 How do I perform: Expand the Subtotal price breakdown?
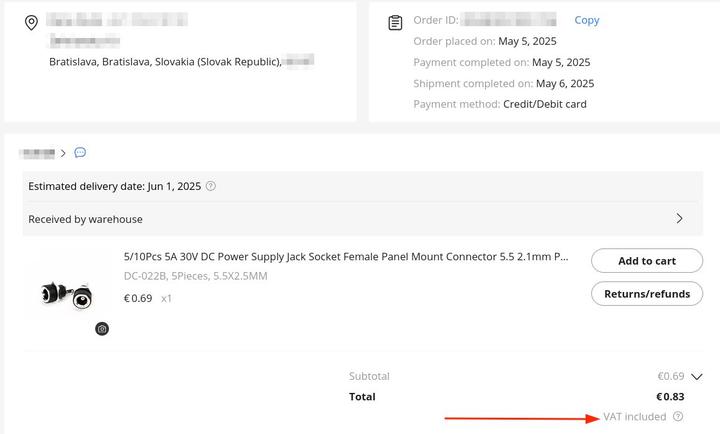[697, 377]
